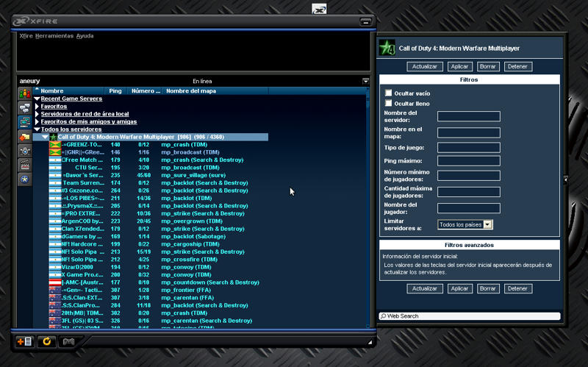This screenshot has height=367, width=588.
Task: Select the server browser monitors icon
Action: pos(25,122)
